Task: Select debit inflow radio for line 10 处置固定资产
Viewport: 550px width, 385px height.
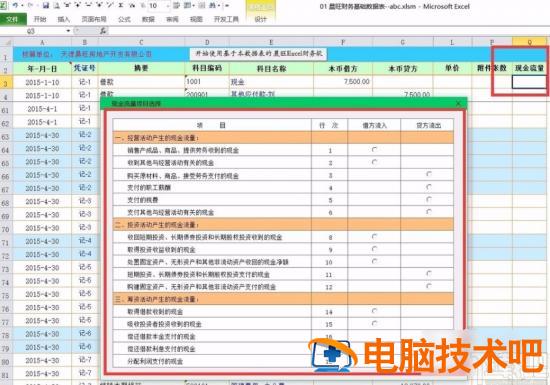Action: pyautogui.click(x=374, y=262)
